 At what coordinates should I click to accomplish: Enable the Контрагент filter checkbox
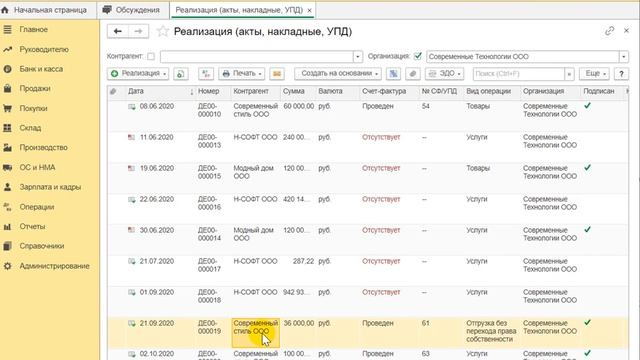point(151,56)
